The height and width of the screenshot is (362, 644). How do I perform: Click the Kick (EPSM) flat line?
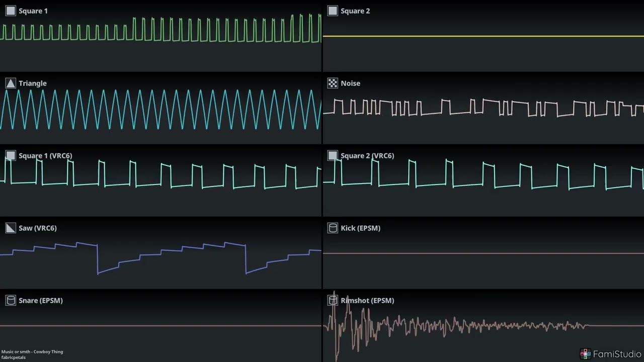483,253
